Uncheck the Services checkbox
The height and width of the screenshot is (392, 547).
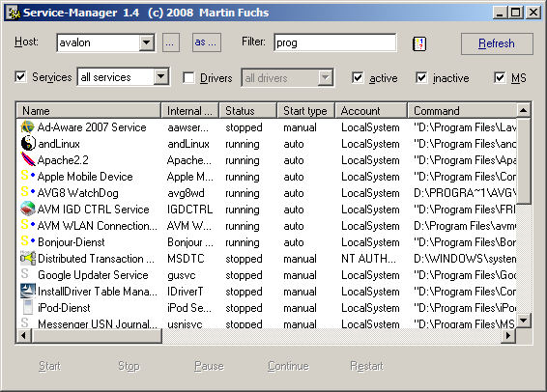click(20, 76)
